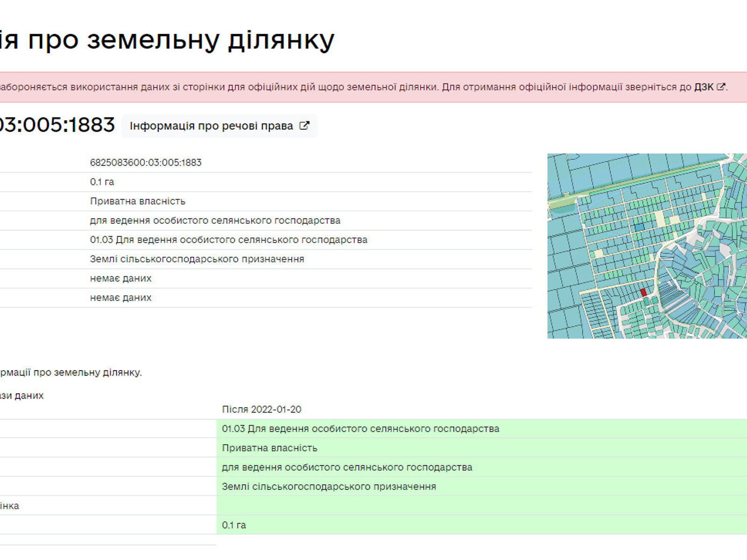The height and width of the screenshot is (560, 747).
Task: Click cadastral number 6825083600:03:005:1883 in table
Action: [x=146, y=162]
